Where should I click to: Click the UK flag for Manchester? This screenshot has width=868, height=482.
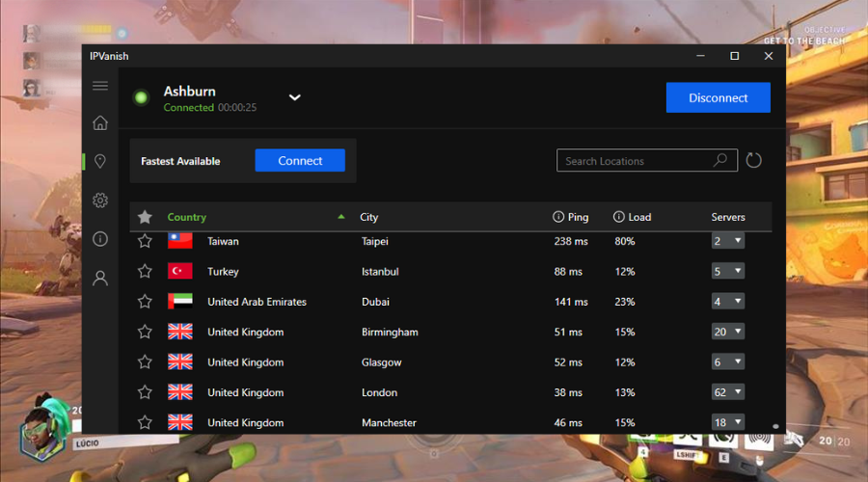point(180,422)
